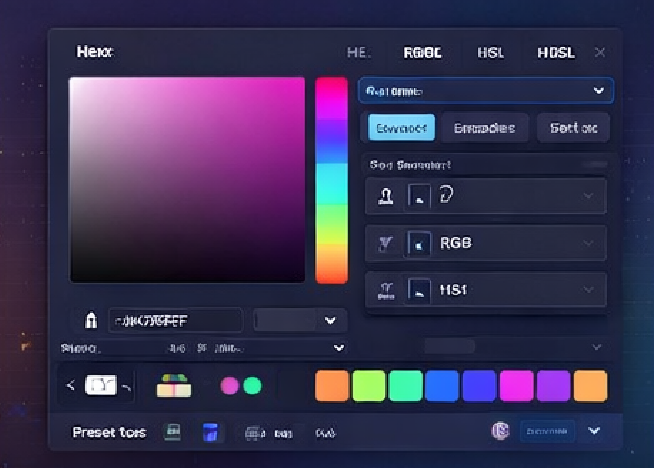The height and width of the screenshot is (468, 654).
Task: Click the RGB label in the format list
Action: tap(455, 243)
